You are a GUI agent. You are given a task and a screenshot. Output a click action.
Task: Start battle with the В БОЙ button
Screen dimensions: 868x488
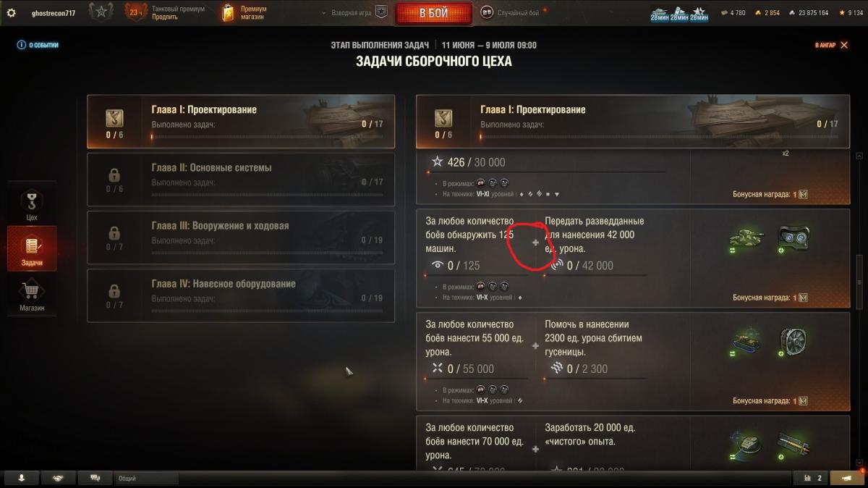[x=433, y=13]
